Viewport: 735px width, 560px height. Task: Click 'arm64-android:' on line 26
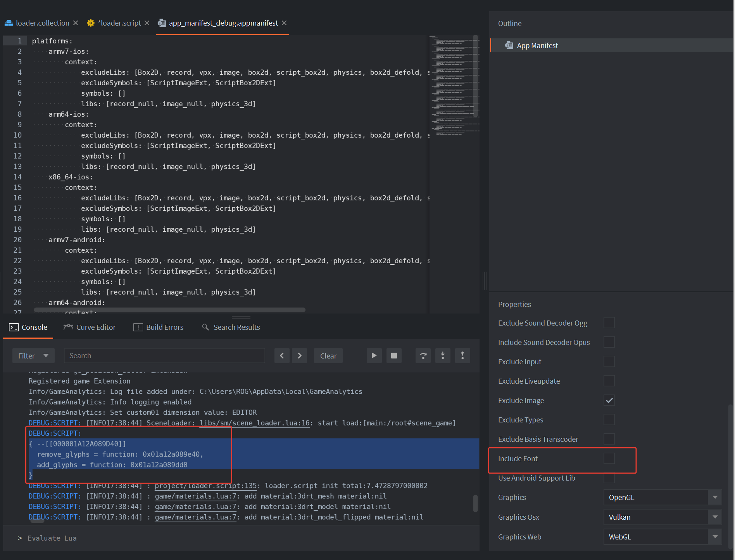coord(77,302)
